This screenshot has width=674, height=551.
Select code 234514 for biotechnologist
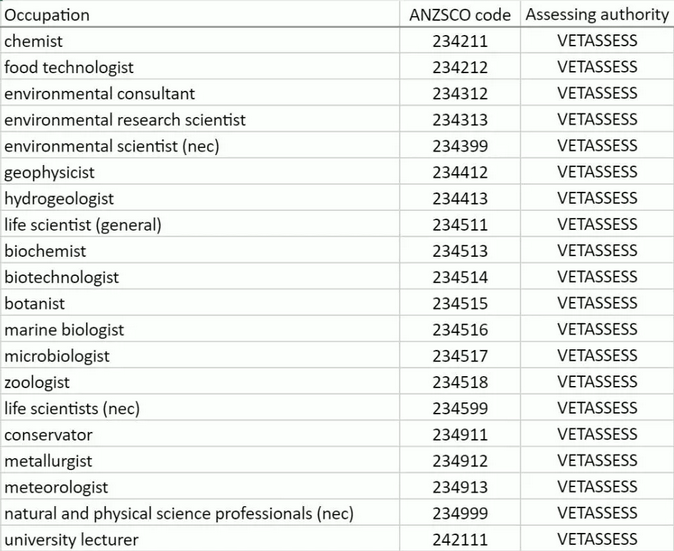tap(460, 277)
